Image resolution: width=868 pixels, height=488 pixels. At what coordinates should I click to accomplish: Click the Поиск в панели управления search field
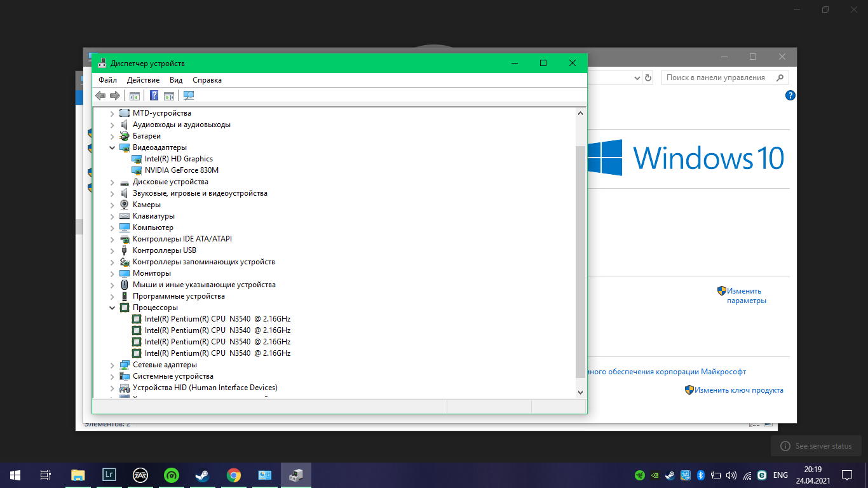(x=724, y=78)
